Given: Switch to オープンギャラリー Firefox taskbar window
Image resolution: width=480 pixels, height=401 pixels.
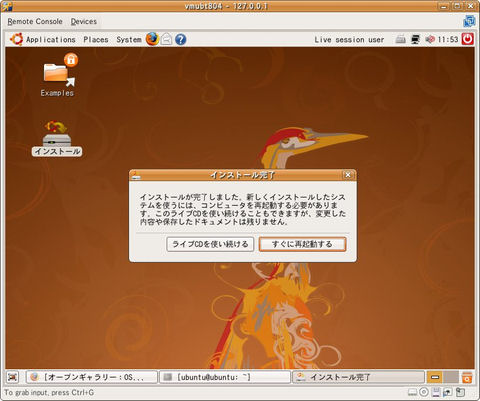Looking at the screenshot, I should (x=92, y=377).
